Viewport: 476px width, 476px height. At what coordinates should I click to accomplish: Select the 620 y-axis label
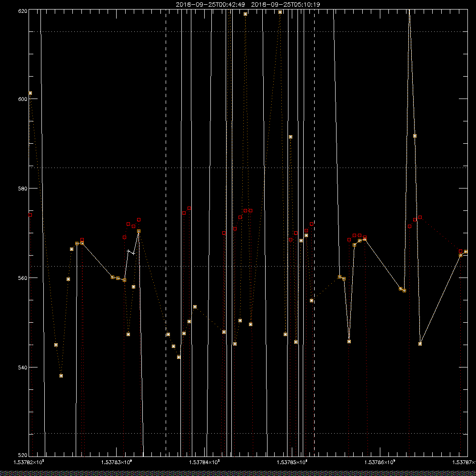[x=23, y=11]
